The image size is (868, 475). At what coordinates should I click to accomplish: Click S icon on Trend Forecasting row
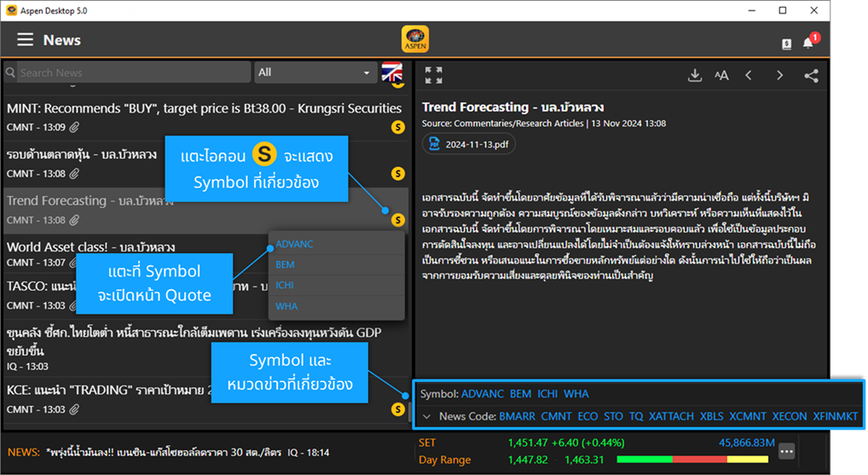click(397, 220)
